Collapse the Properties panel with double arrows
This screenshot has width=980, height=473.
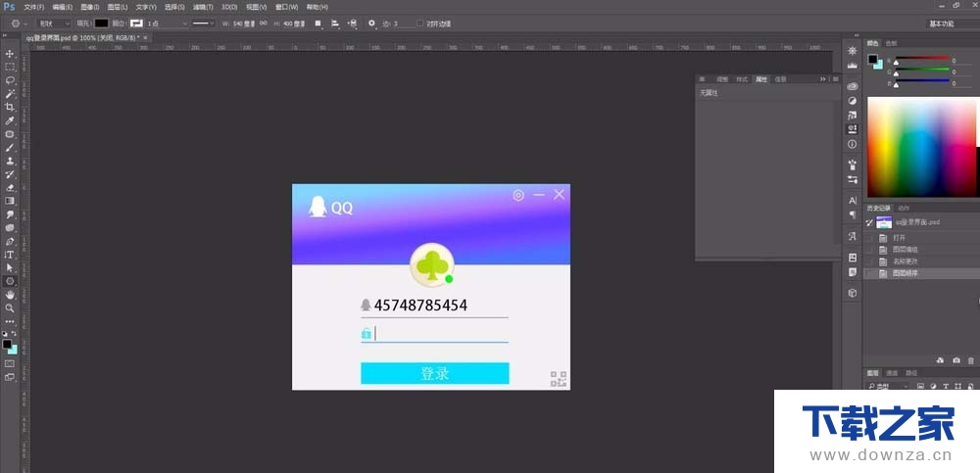pos(824,79)
